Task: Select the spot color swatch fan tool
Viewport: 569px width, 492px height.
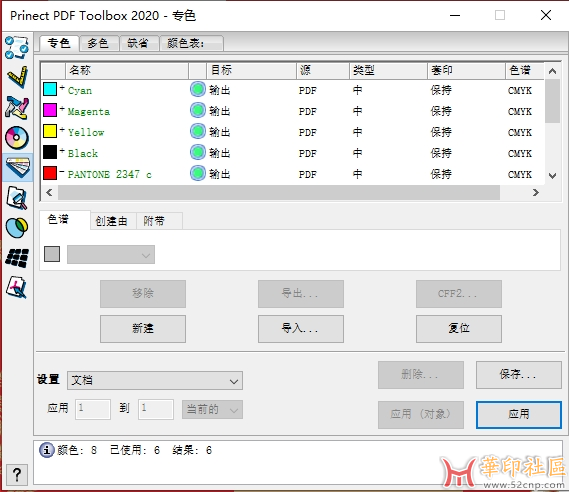Action: pos(17,167)
